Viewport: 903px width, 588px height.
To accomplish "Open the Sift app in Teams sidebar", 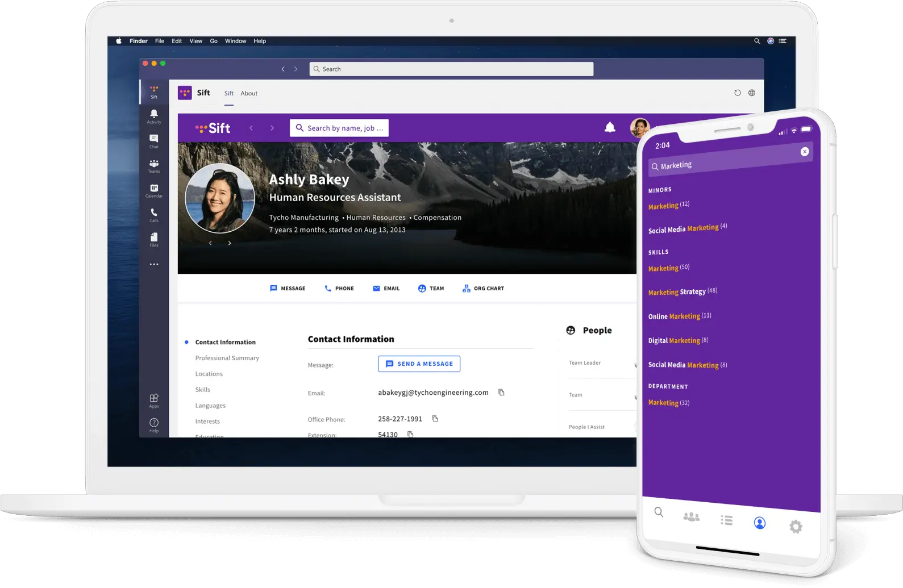I will pyautogui.click(x=154, y=91).
